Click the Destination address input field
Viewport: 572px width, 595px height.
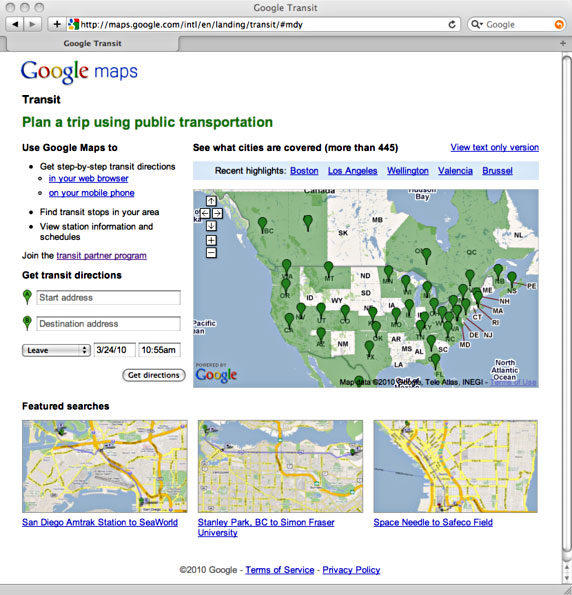point(109,324)
